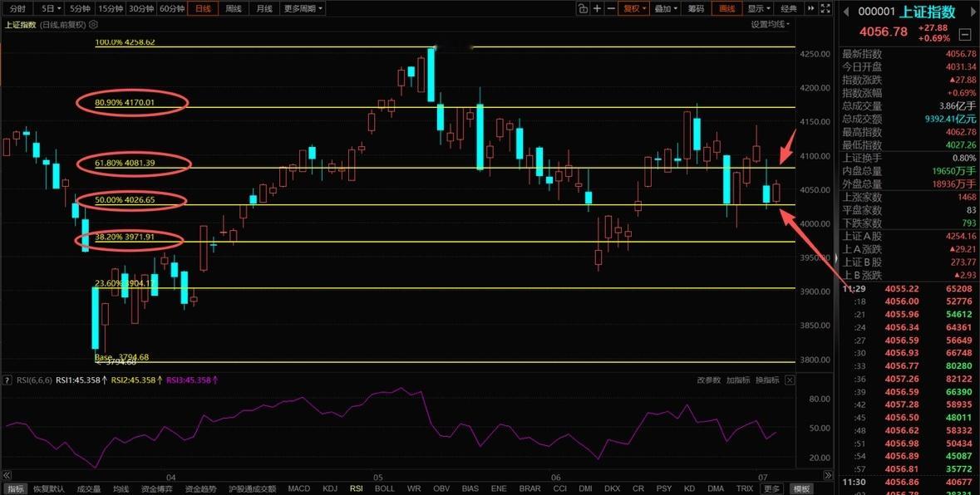
Task: Select 均线 indicator at bottom bar
Action: (x=121, y=488)
